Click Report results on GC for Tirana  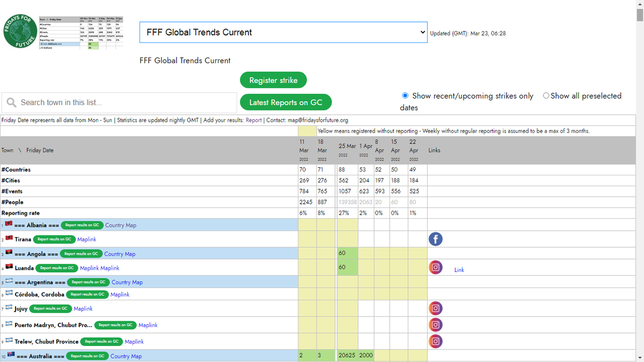pyautogui.click(x=54, y=239)
